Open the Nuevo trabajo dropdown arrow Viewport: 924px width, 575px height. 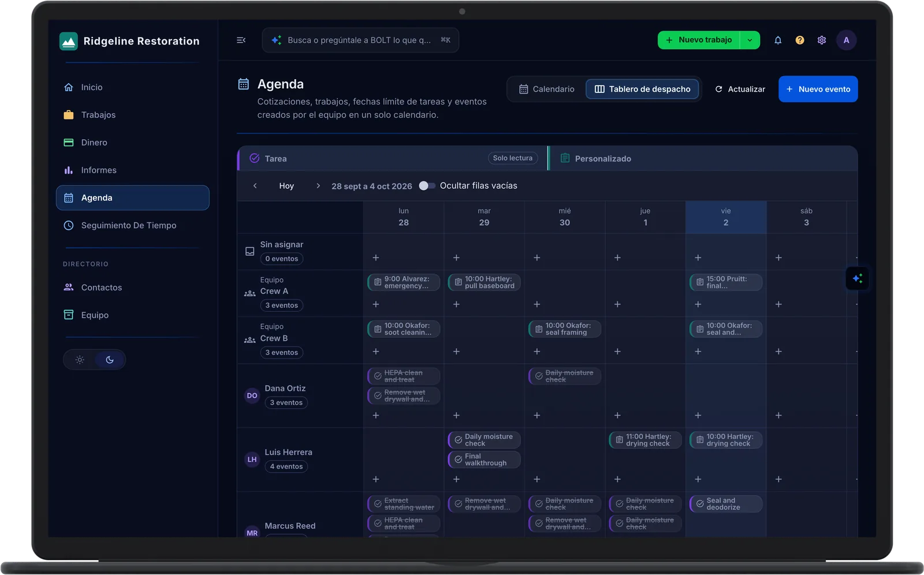(x=750, y=40)
